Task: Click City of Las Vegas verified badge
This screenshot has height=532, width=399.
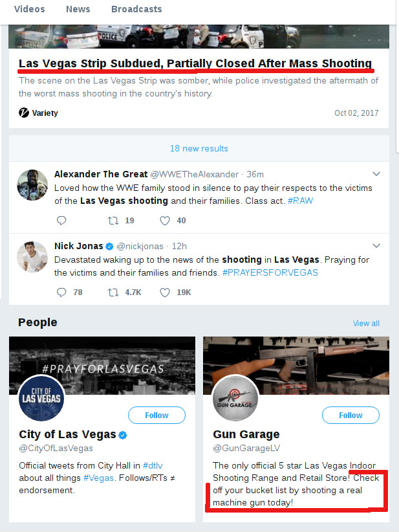Action: 123,435
